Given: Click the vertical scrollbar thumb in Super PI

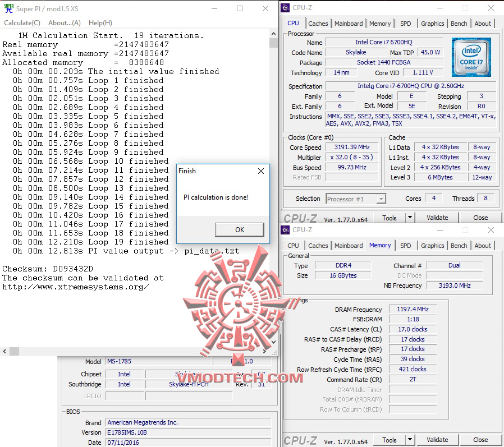Looking at the screenshot, I should [x=273, y=43].
